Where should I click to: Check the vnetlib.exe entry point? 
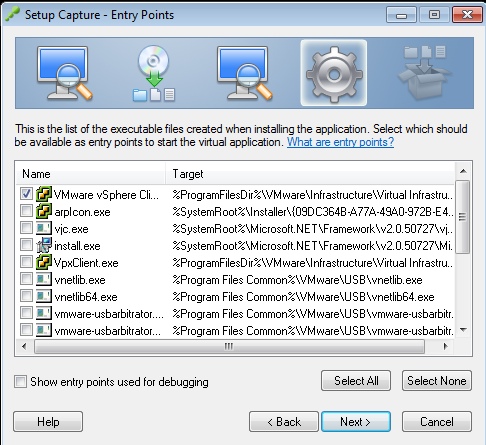26,279
